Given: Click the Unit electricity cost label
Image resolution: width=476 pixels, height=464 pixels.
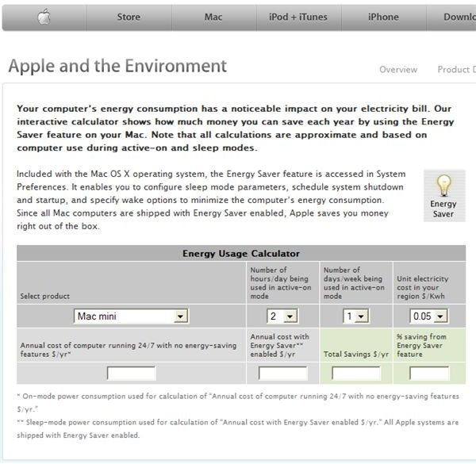Looking at the screenshot, I should coord(422,287).
